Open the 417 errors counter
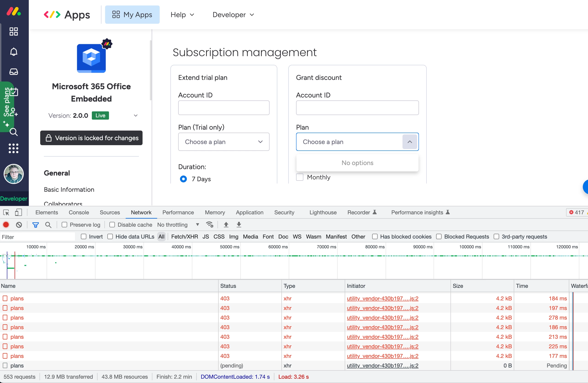 click(x=577, y=212)
